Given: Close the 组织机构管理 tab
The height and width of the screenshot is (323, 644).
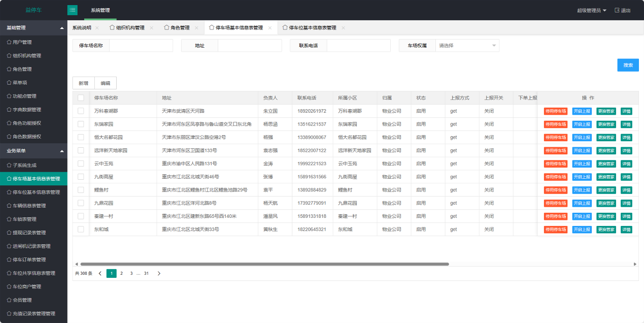Looking at the screenshot, I should (x=151, y=28).
